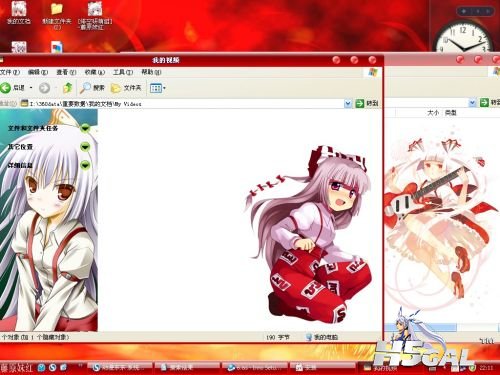
Task: Launch the Sogou browser quick-launch icon
Action: [52, 367]
